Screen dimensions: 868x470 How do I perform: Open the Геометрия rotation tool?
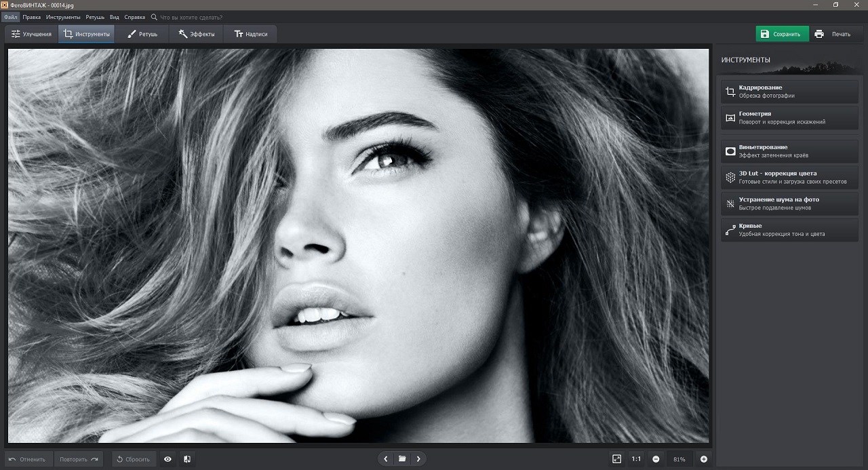coord(789,118)
